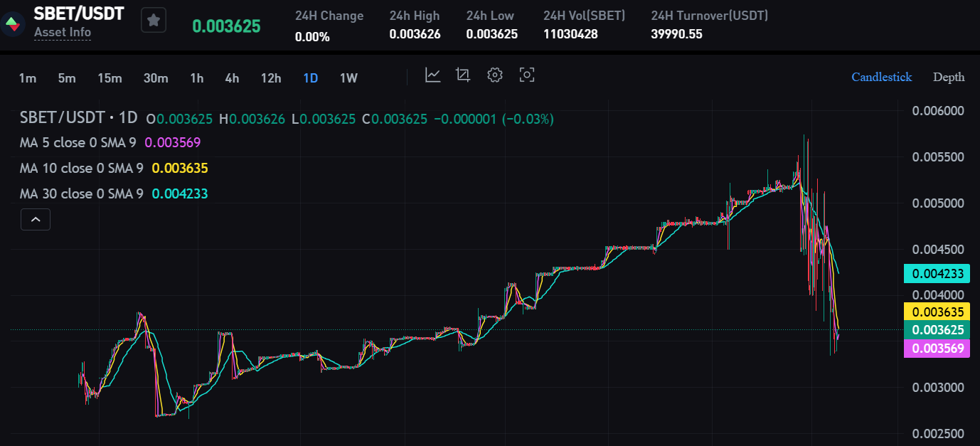The width and height of the screenshot is (980, 446).
Task: Click the MA 5 value 0.003569 in legend
Action: pyautogui.click(x=173, y=142)
